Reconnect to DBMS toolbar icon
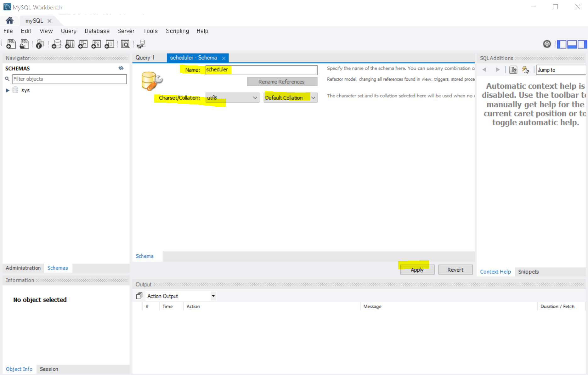This screenshot has width=588, height=375. [x=141, y=44]
